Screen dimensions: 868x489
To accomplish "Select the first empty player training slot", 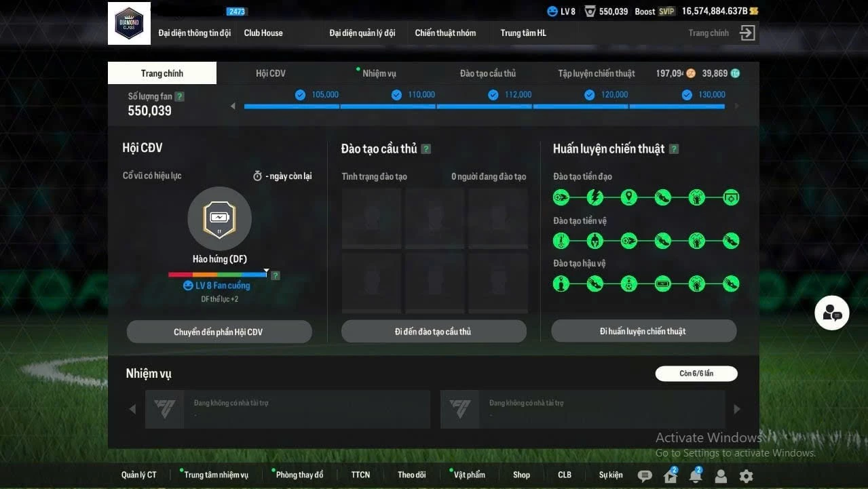I will (371, 218).
